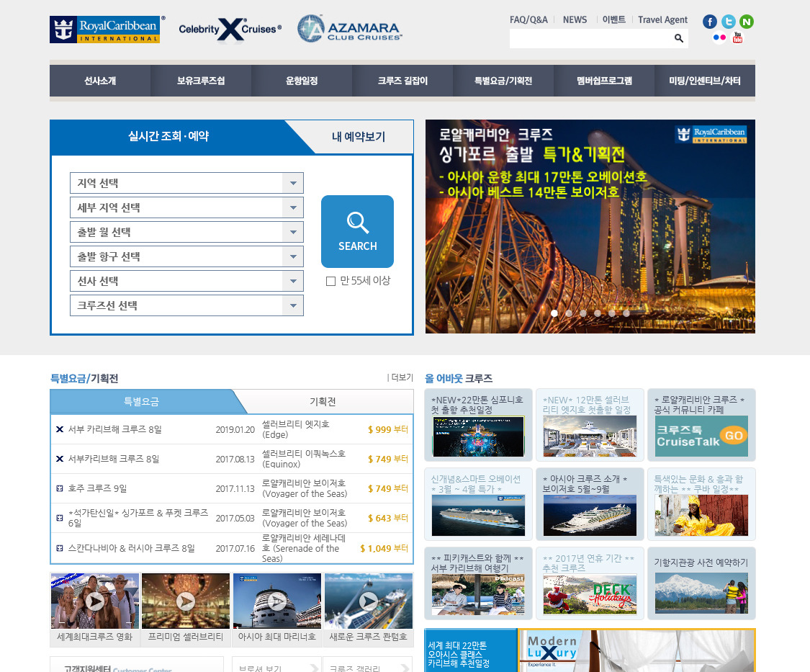The height and width of the screenshot is (672, 810).
Task: Open the Celebrity Cruises logo
Action: pos(230,30)
